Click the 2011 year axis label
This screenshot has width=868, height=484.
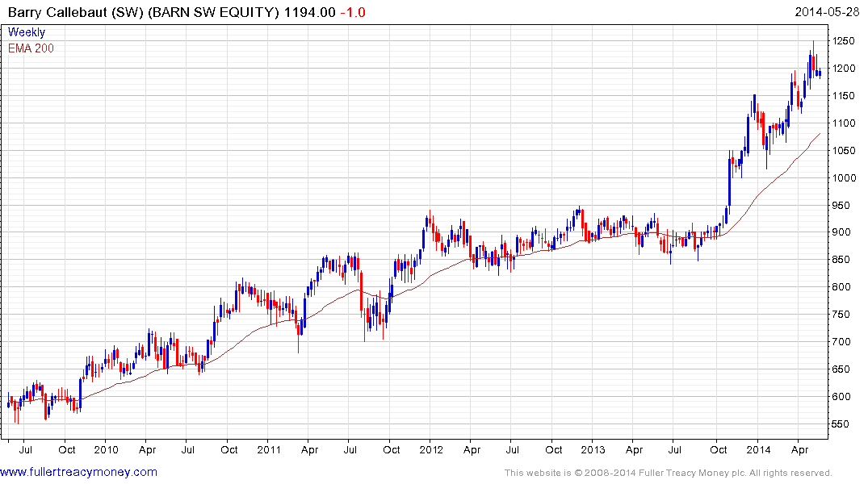coord(269,449)
